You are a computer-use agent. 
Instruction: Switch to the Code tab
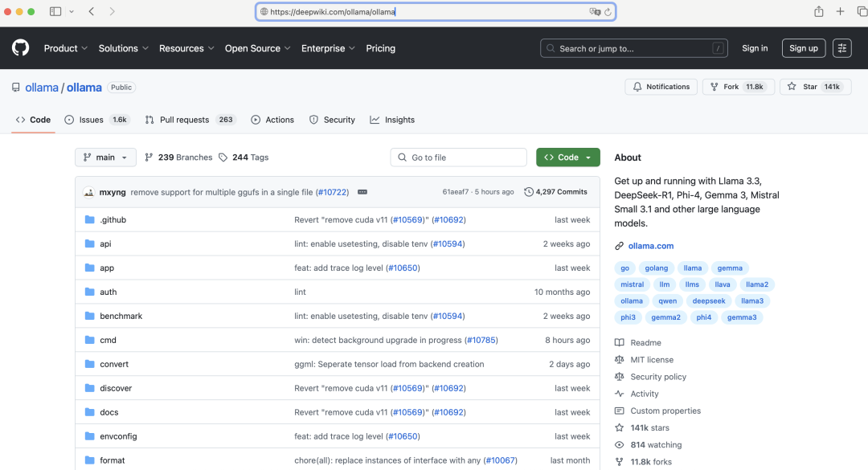33,120
